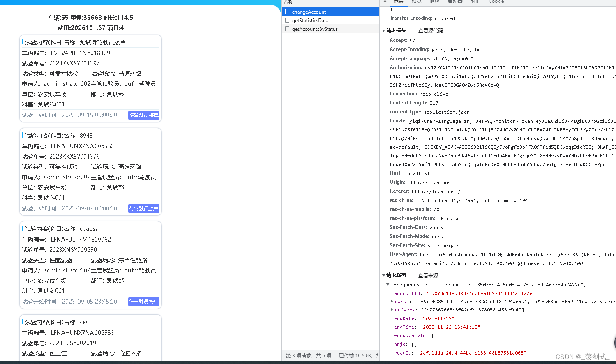Switch to the Cookie tab in DevTools
This screenshot has height=364, width=616.
point(496,2)
